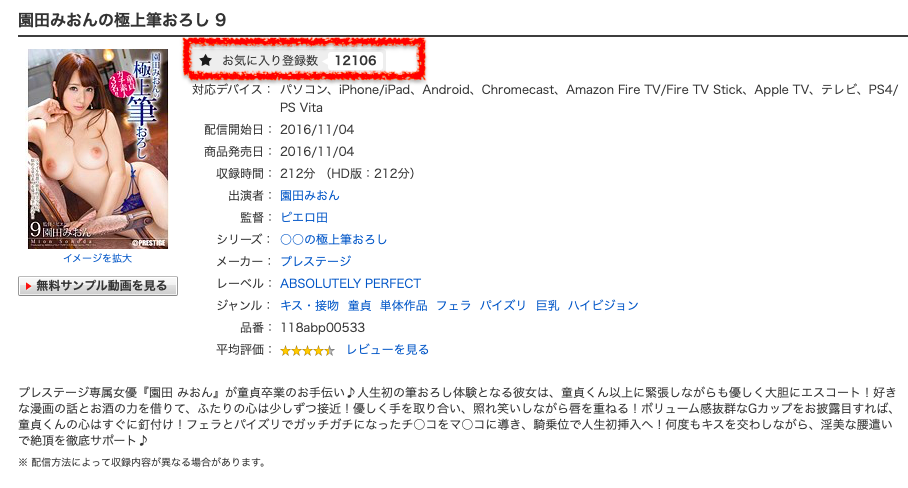The image size is (908, 488).
Task: Click the average rating stars
Action: 307,350
